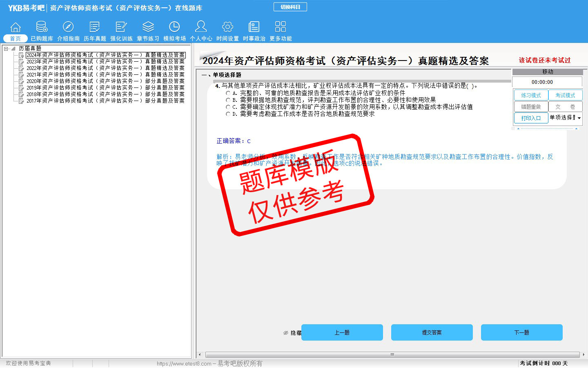Open 已购题库 purchased question bank
Image resolution: width=588 pixels, height=368 pixels.
click(x=42, y=27)
